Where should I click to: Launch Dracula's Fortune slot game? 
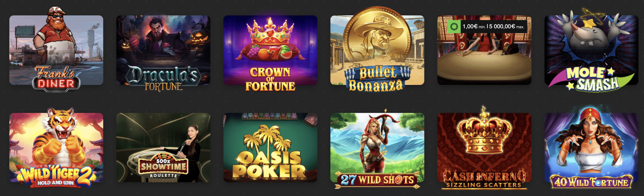pos(163,50)
